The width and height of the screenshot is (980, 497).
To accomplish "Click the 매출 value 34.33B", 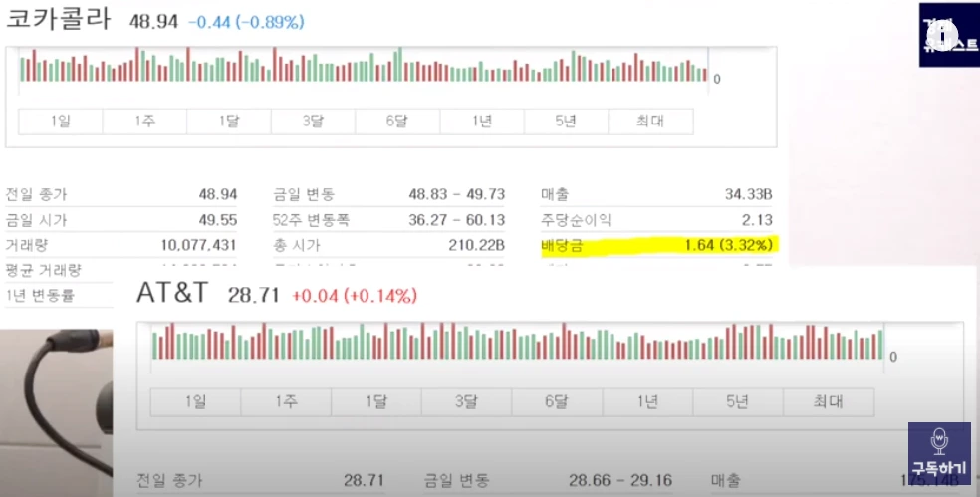I will pos(749,194).
